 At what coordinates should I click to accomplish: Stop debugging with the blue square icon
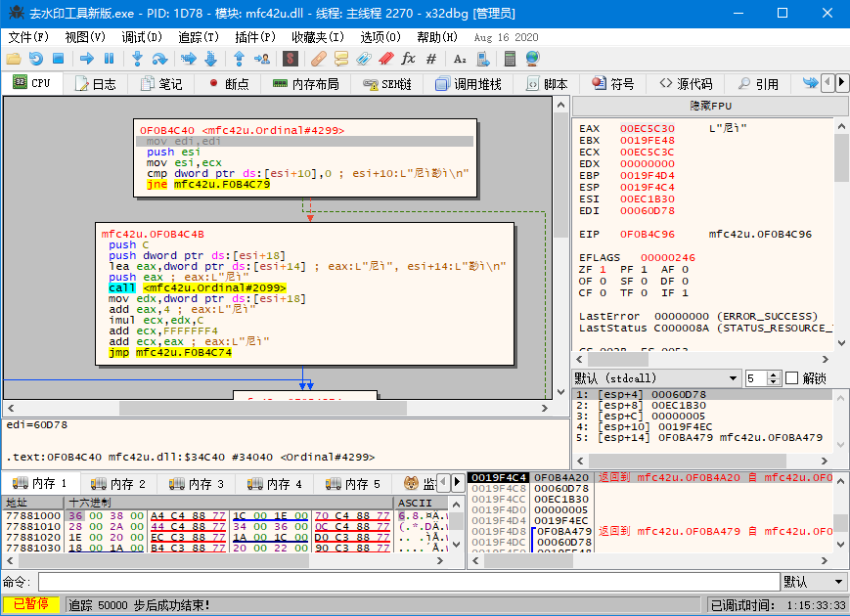point(58,59)
